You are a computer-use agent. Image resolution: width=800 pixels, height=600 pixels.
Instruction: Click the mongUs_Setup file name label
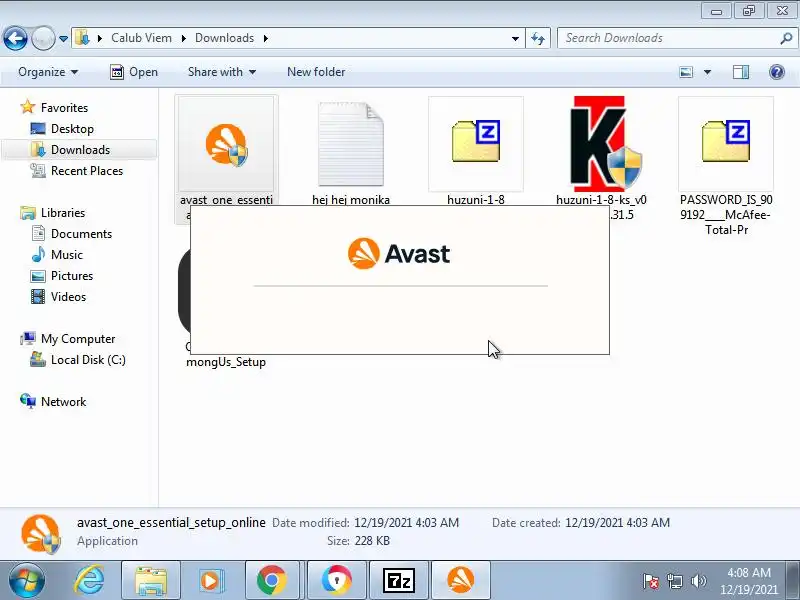pyautogui.click(x=226, y=362)
